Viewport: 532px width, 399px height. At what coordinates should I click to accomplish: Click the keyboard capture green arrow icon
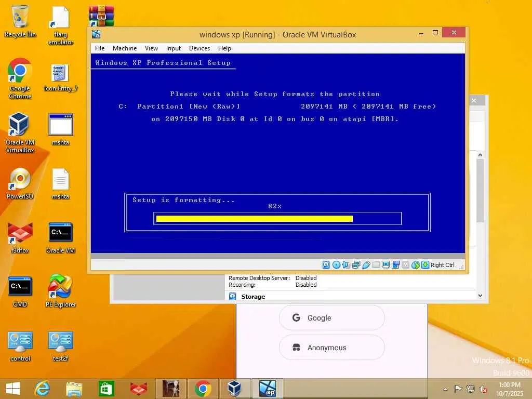point(425,265)
